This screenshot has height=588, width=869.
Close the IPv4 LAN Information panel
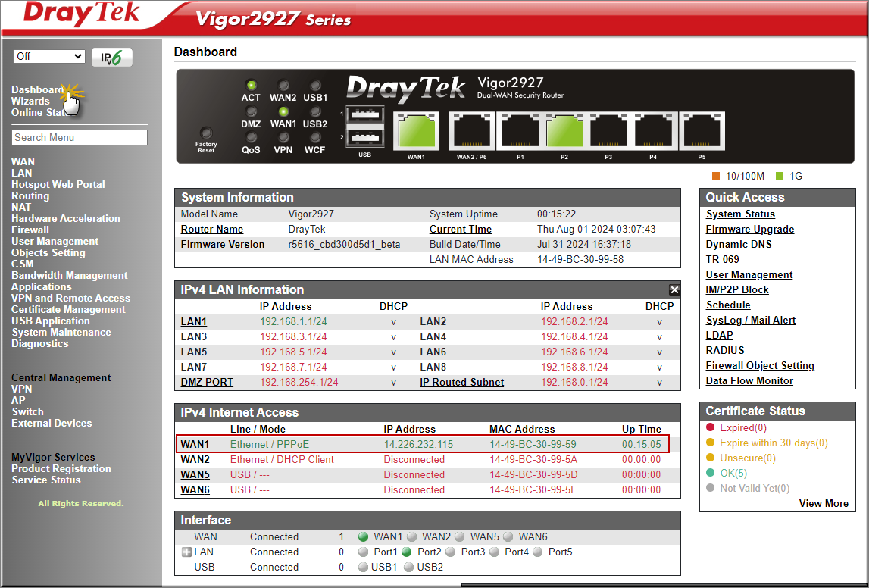coord(674,289)
